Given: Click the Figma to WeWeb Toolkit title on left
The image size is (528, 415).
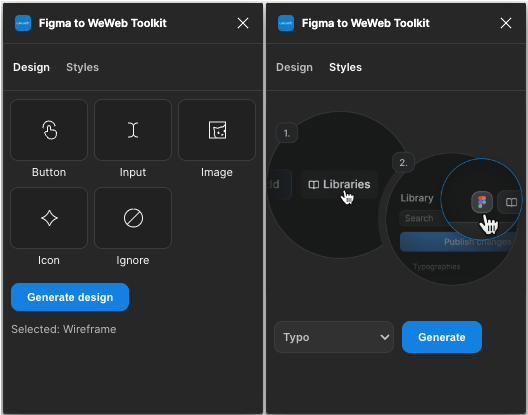Looking at the screenshot, I should tap(103, 23).
